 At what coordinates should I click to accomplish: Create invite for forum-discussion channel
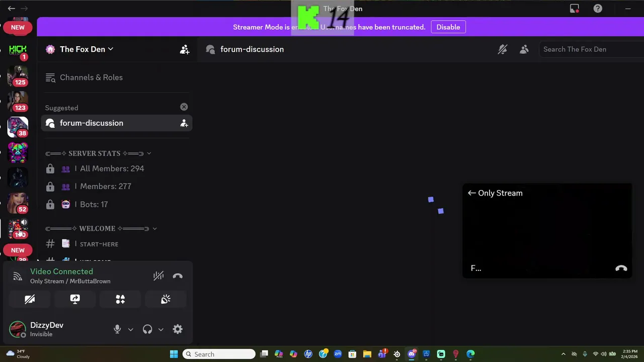click(x=184, y=123)
